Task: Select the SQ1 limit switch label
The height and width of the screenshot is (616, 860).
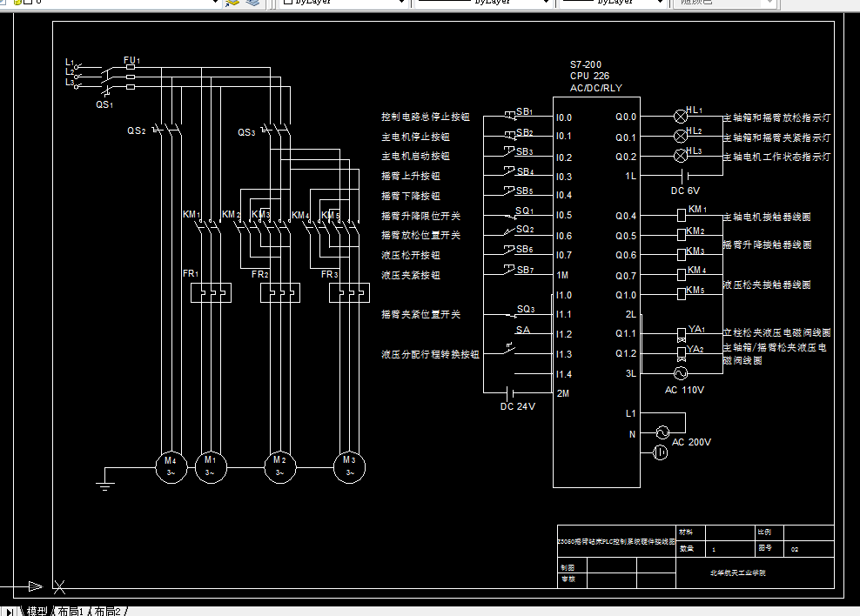Action: click(524, 211)
